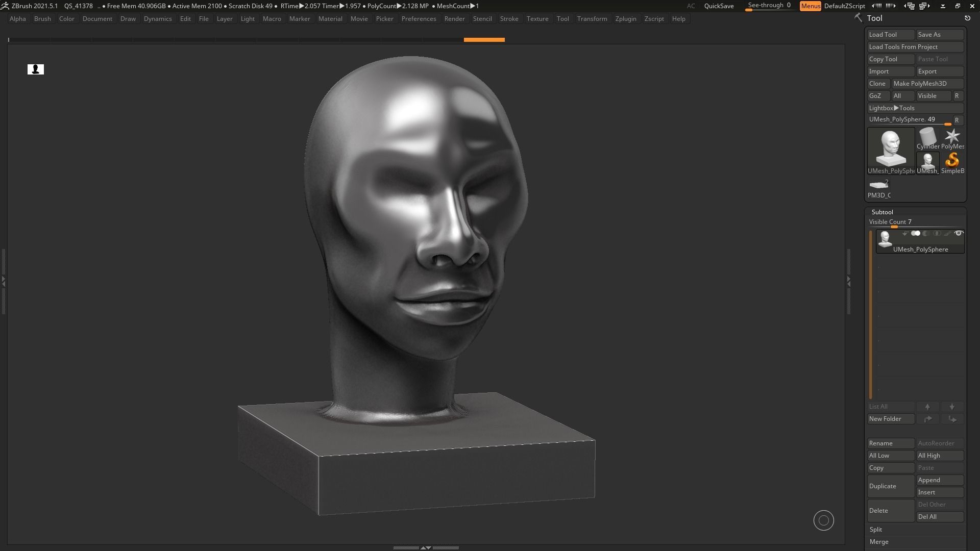Select the SimpleBrush tool icon
Screen dimensions: 980x551
[952, 163]
